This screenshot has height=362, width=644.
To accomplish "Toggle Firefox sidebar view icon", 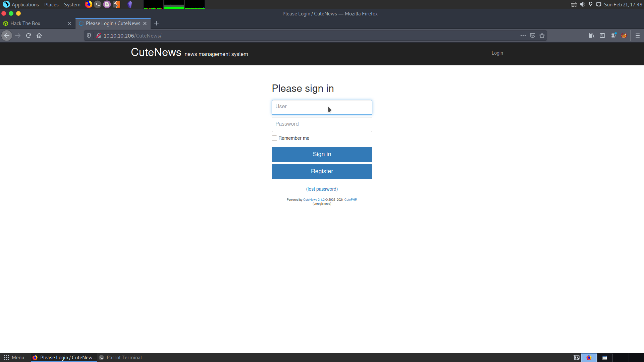I will tap(602, 36).
